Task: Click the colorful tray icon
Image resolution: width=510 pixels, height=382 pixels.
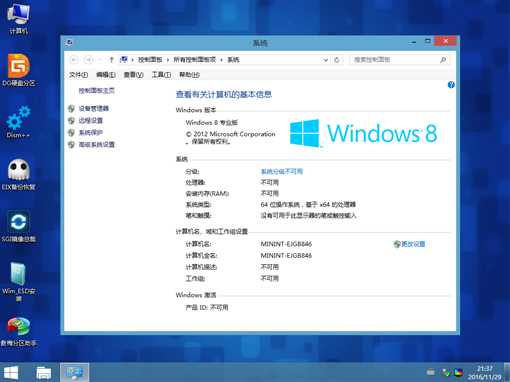Action: tap(458, 372)
